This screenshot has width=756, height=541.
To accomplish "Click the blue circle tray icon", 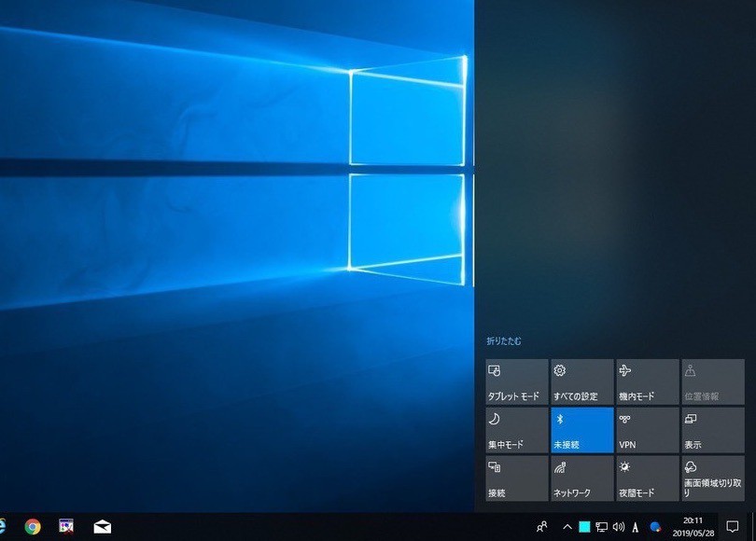I will click(655, 527).
